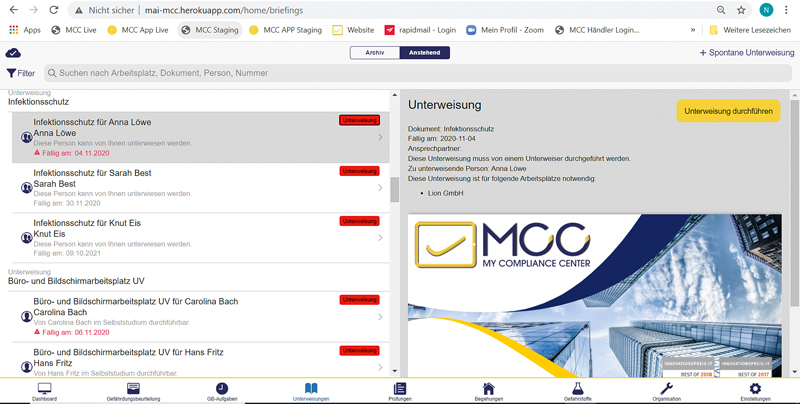800x404 pixels.
Task: Expand Infektionsschutz für Sarah Best chevron
Action: [x=380, y=188]
